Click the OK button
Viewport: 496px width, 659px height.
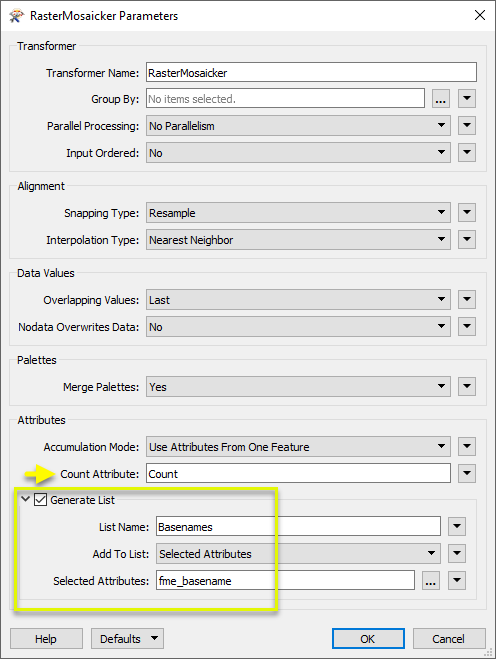click(x=368, y=639)
